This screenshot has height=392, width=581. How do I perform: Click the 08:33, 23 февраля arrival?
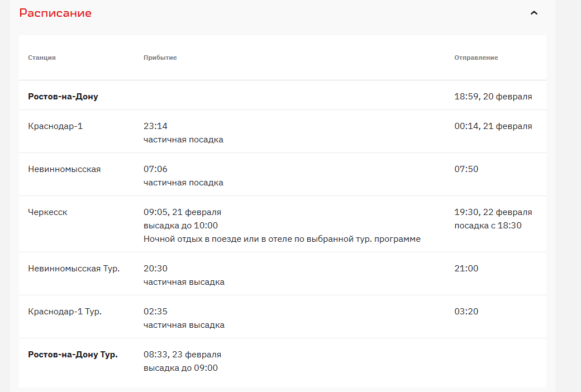tap(182, 355)
